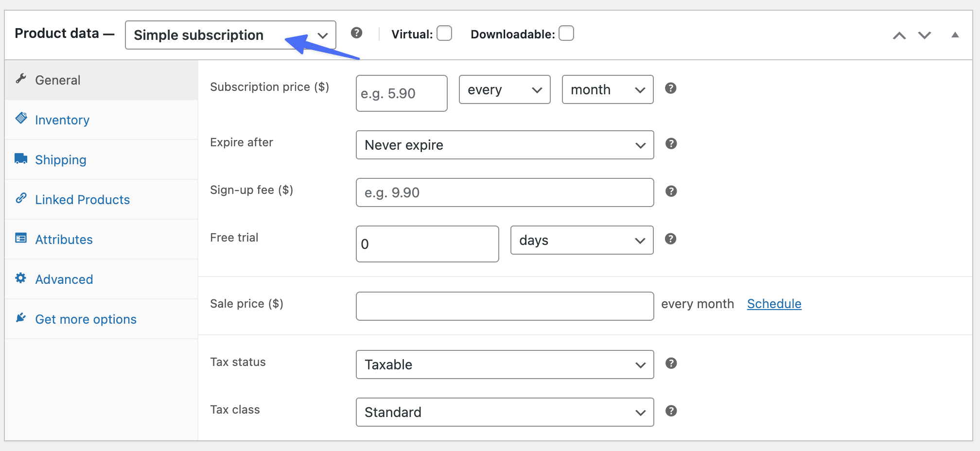The width and height of the screenshot is (980, 451).
Task: Open help for Subscription price
Action: 671,88
